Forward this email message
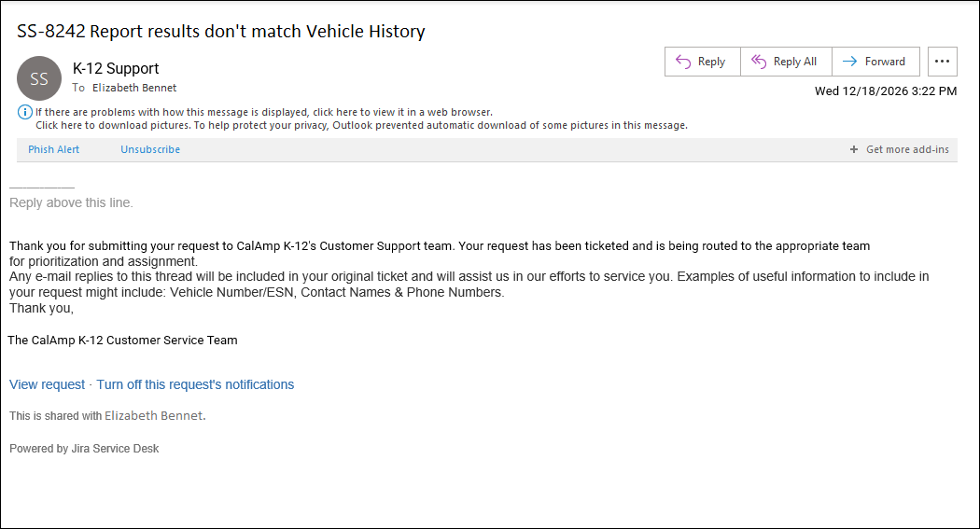This screenshot has height=529, width=980. click(x=875, y=62)
